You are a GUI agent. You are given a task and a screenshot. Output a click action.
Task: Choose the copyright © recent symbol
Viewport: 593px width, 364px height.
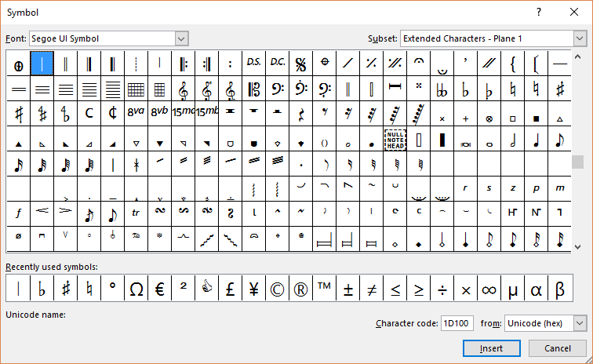(277, 289)
